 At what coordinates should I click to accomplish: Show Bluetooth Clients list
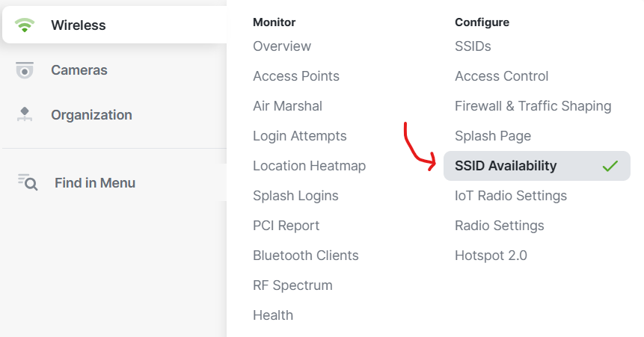point(306,256)
